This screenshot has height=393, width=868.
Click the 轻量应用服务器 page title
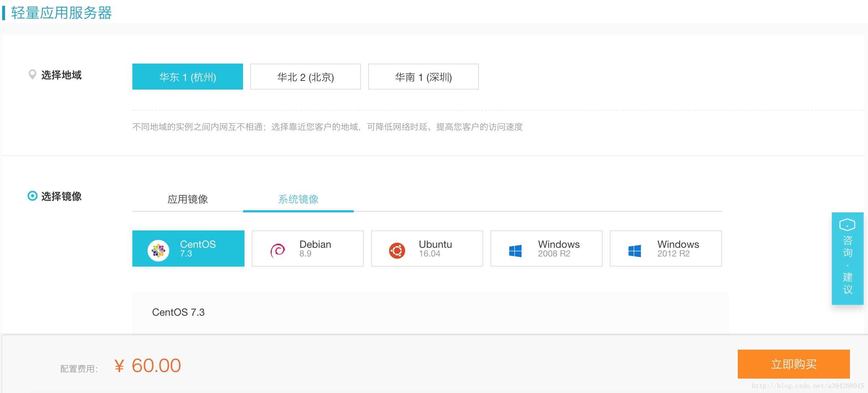61,13
